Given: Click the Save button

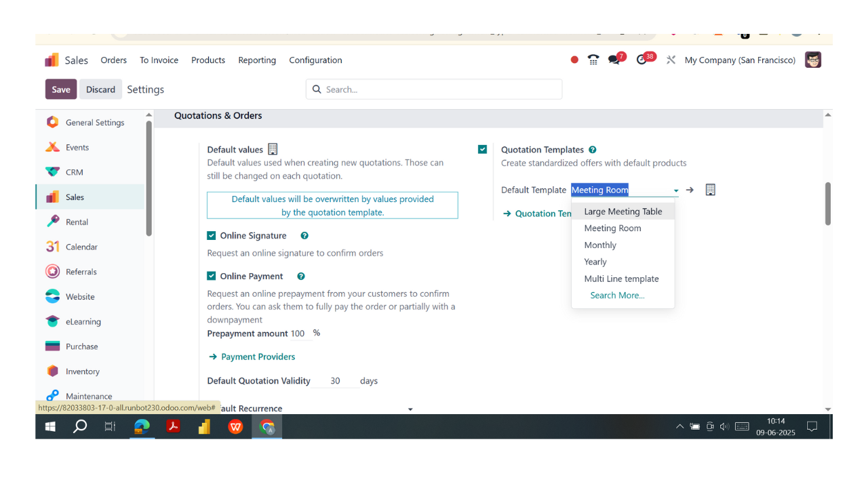Looking at the screenshot, I should [60, 89].
